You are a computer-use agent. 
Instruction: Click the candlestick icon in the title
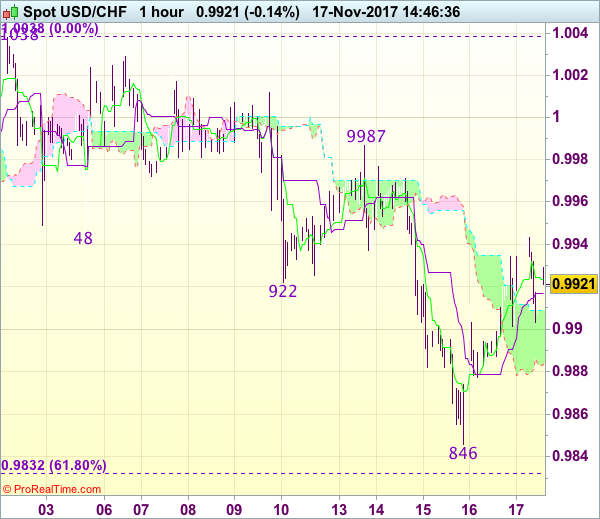point(10,12)
